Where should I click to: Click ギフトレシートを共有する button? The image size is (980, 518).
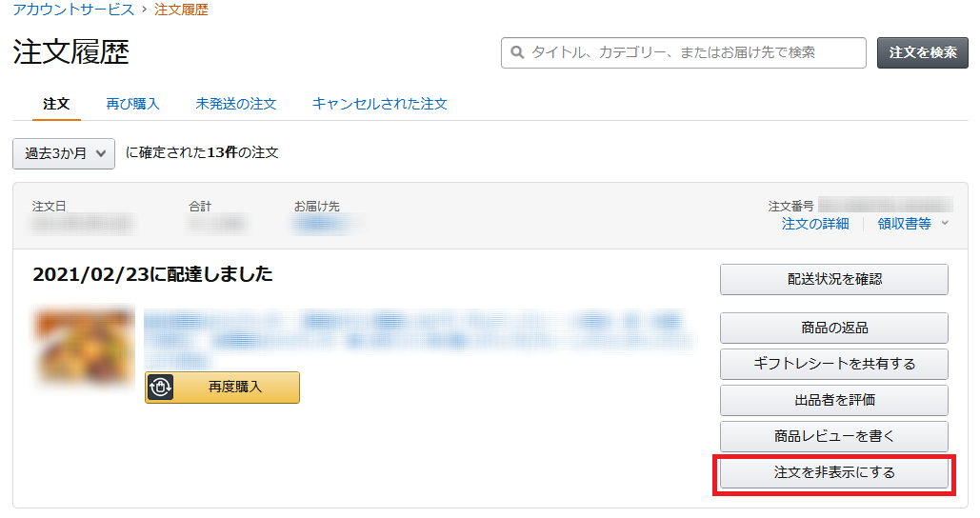pos(833,365)
